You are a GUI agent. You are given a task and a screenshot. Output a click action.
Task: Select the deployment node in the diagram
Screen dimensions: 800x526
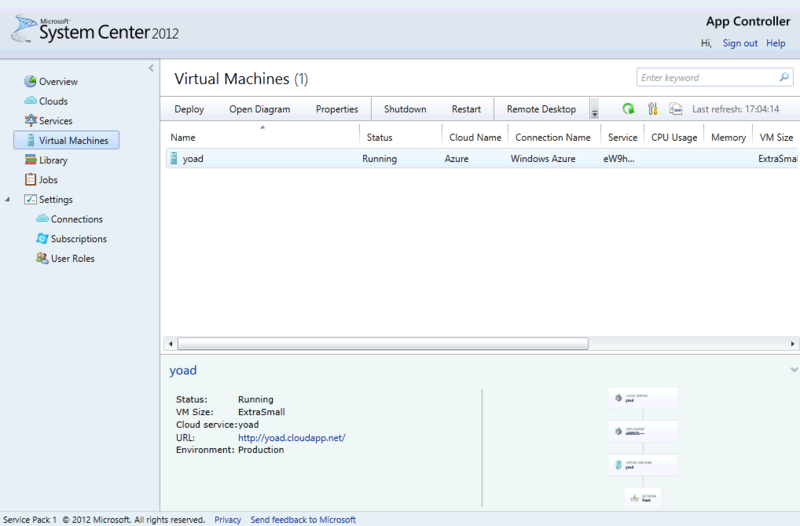643,432
